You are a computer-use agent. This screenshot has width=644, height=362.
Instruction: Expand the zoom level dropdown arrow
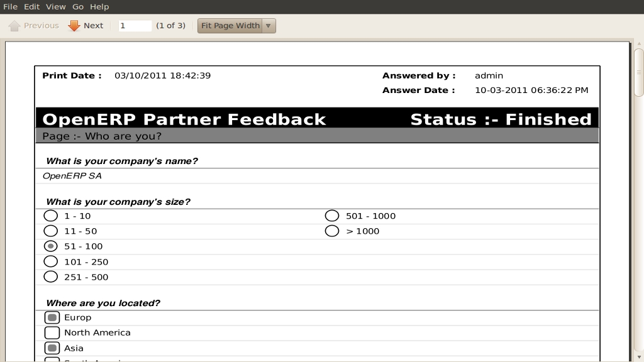coord(269,25)
